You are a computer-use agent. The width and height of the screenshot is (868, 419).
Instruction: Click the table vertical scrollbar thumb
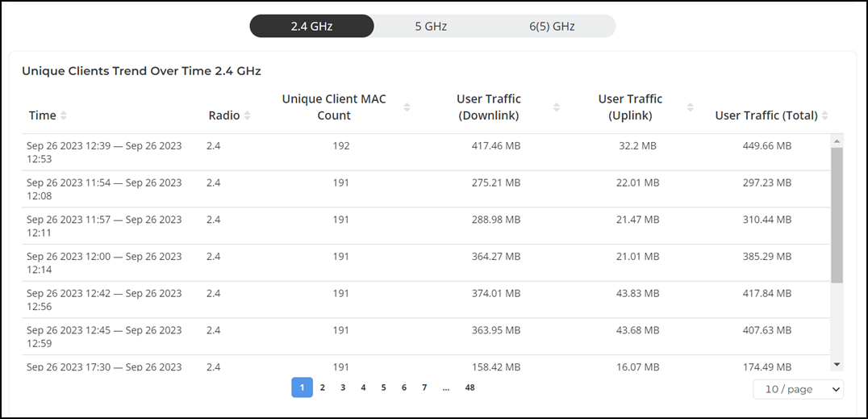[837, 215]
